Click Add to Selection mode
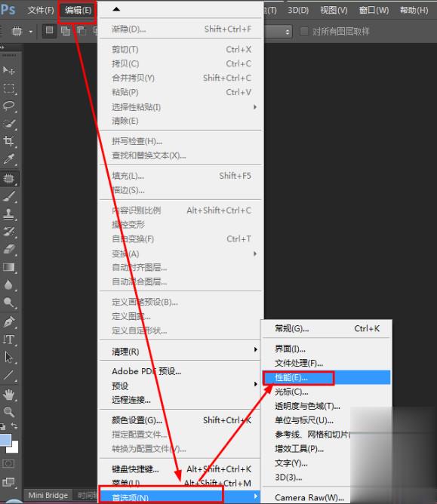Image resolution: width=437 pixels, height=504 pixels. (x=65, y=31)
